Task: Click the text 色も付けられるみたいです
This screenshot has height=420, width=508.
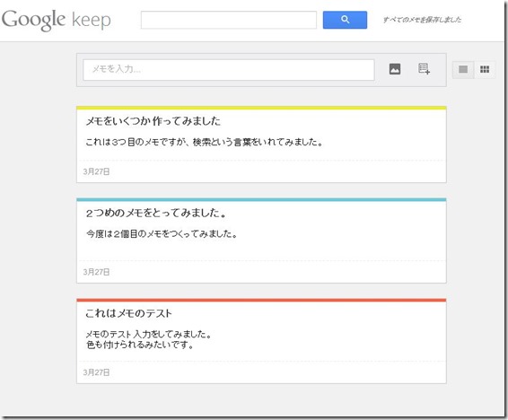Action: coord(140,346)
